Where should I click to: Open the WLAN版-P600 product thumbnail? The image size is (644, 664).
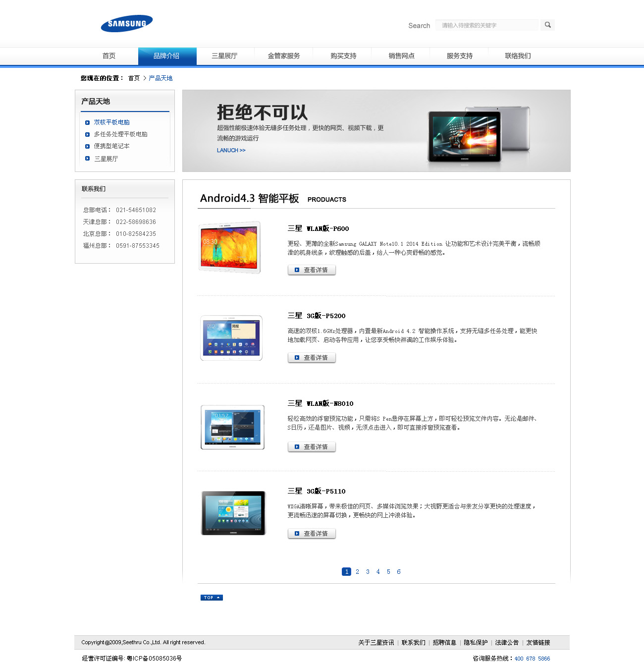pyautogui.click(x=229, y=247)
